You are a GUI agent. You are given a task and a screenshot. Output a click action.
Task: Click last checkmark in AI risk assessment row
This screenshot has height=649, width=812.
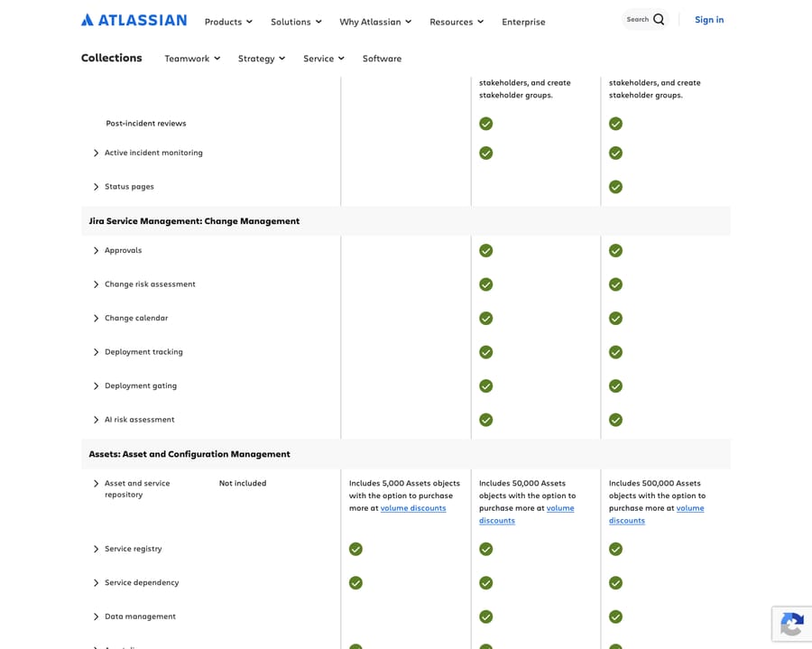(615, 420)
